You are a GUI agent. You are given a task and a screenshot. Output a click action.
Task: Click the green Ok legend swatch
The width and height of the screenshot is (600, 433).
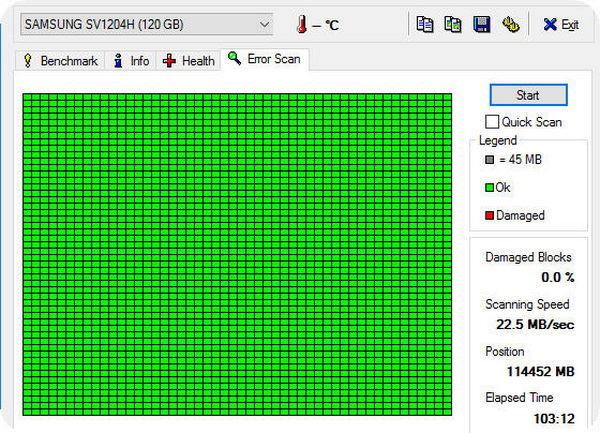(489, 187)
